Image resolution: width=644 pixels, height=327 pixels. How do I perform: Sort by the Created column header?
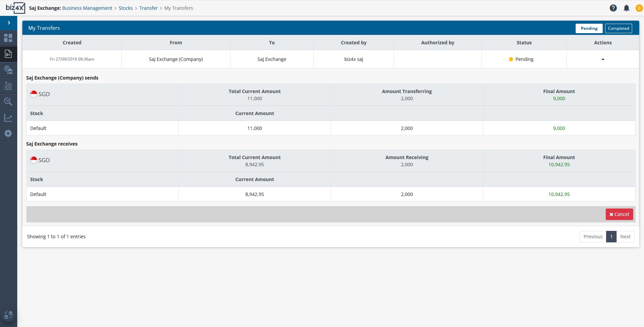[72, 43]
